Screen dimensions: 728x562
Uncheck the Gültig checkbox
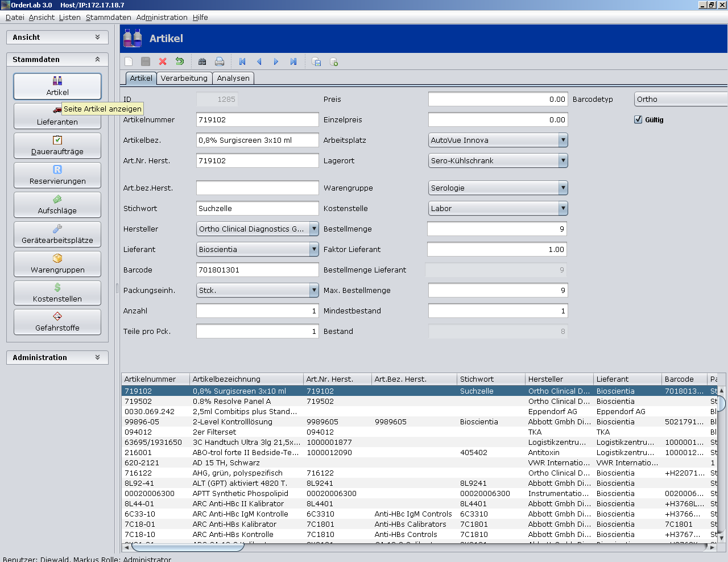click(x=638, y=119)
